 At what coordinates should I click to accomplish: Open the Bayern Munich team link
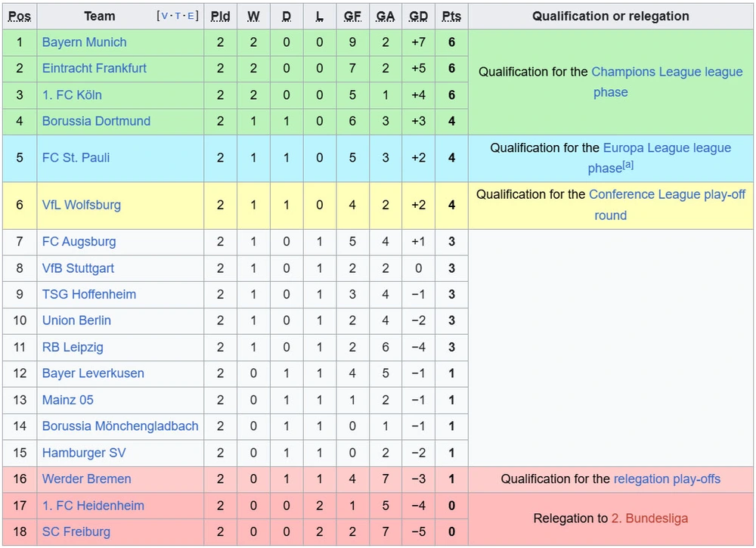pyautogui.click(x=85, y=42)
